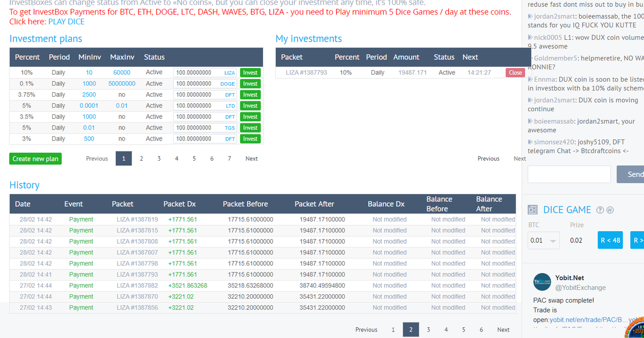The height and width of the screenshot is (338, 644).
Task: Click the arrow icon before nick0005 chat message
Action: point(530,37)
